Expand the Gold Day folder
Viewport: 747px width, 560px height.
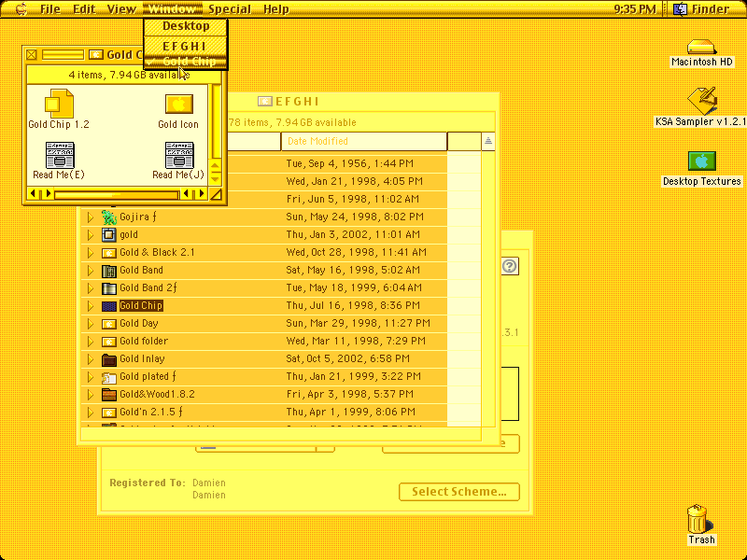[x=90, y=324]
